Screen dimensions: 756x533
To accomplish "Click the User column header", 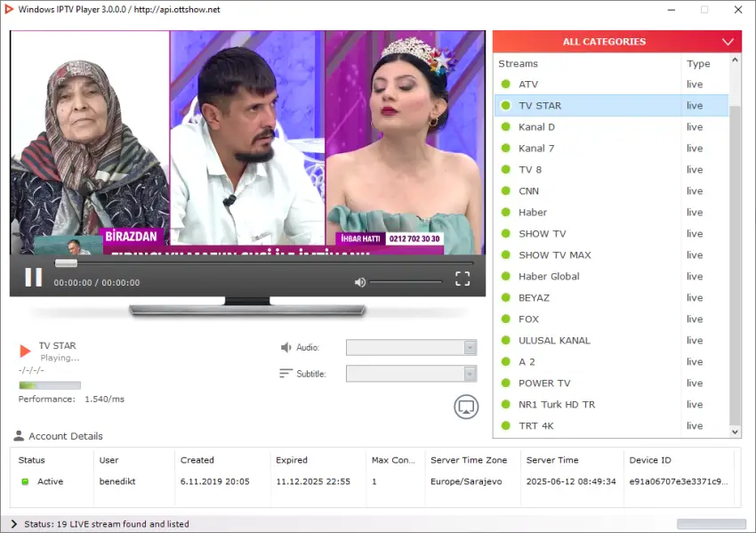I will tap(109, 460).
